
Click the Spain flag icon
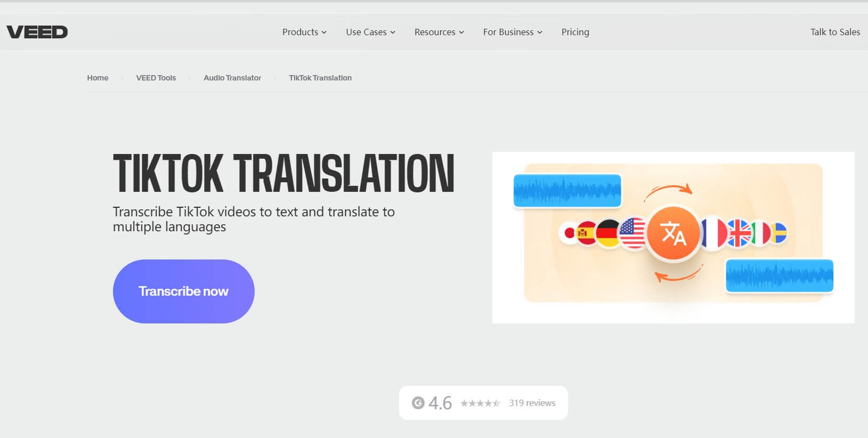[x=585, y=233]
